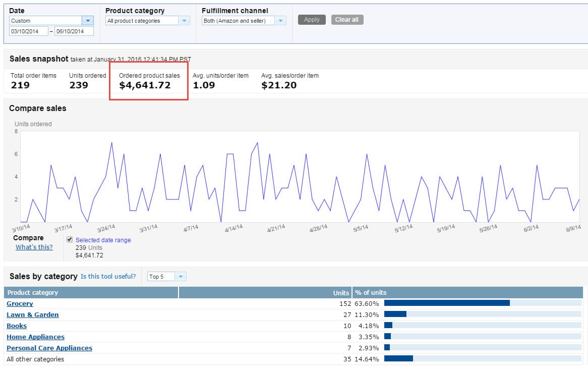588x371 pixels.
Task: Open the Lawn & Garden category link
Action: coord(33,314)
